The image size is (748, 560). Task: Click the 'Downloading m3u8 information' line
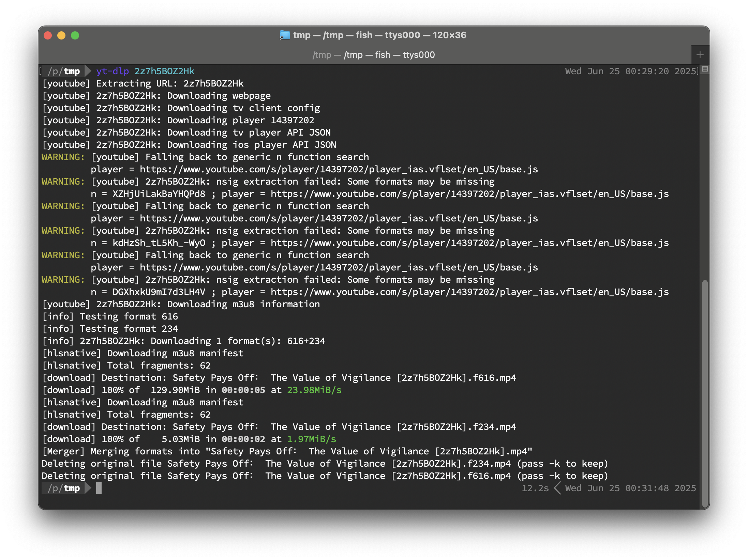pos(181,304)
